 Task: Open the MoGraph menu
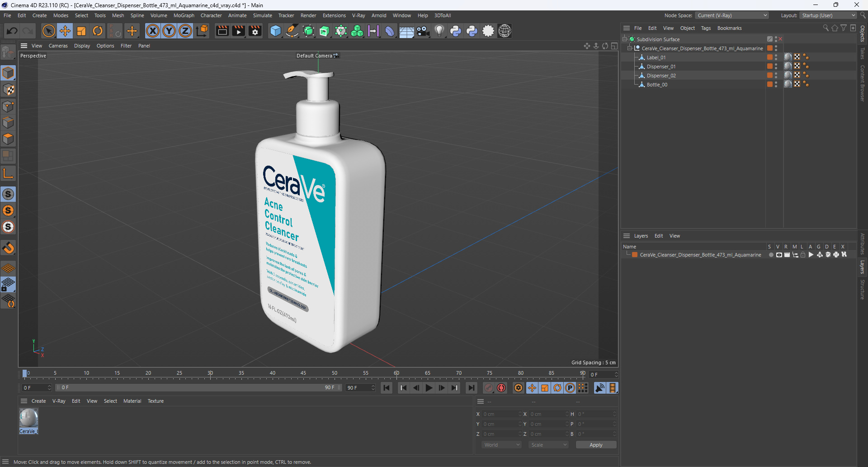(184, 15)
